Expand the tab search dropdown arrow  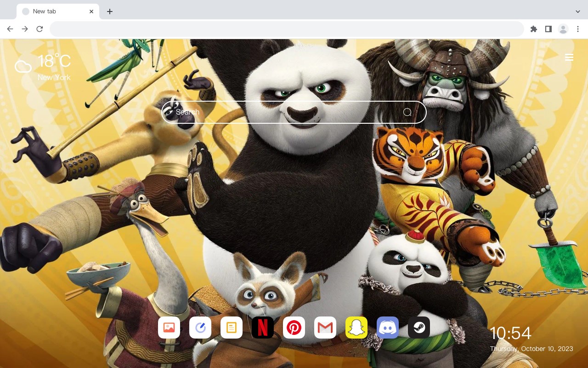coord(578,11)
